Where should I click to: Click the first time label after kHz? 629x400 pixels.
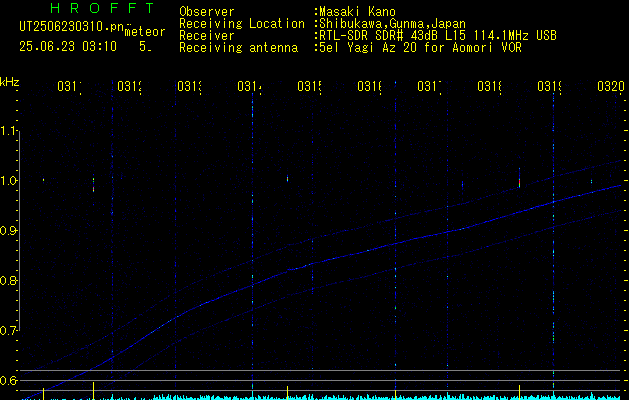70,86
